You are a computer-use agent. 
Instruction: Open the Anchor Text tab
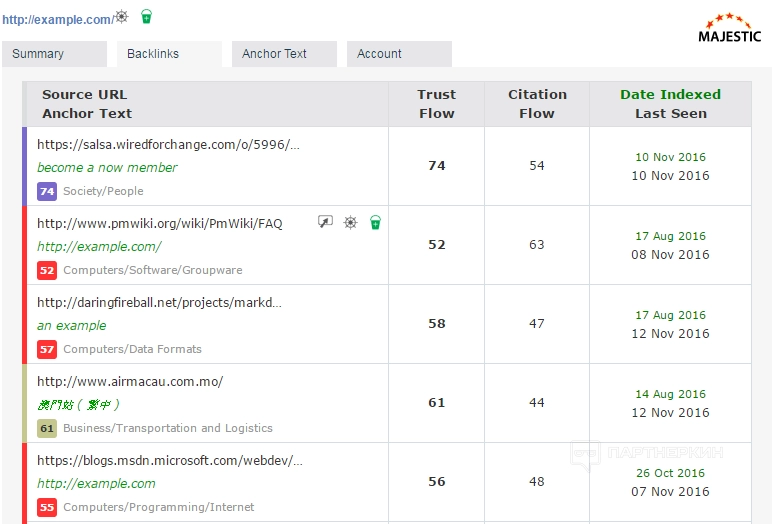point(284,54)
